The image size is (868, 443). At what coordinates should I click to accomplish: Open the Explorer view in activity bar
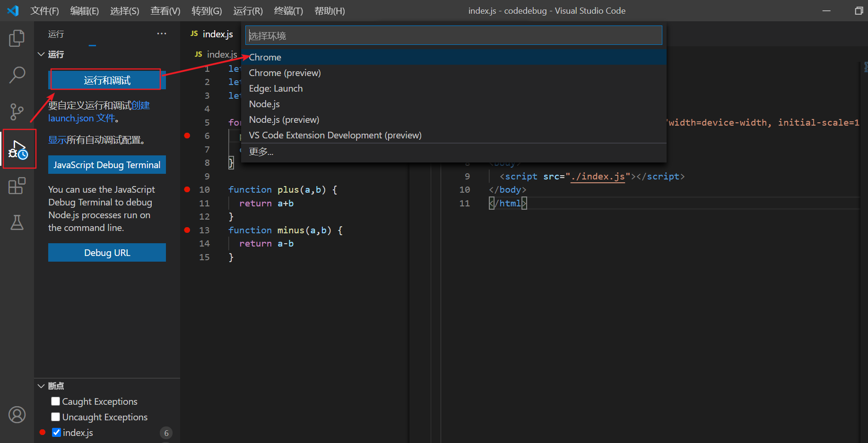click(x=17, y=38)
